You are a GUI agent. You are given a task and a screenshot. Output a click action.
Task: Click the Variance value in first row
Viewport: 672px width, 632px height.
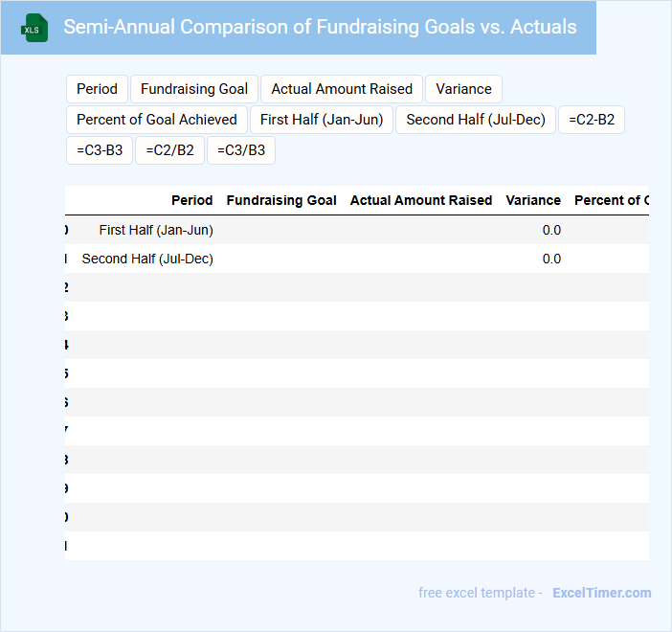[551, 230]
